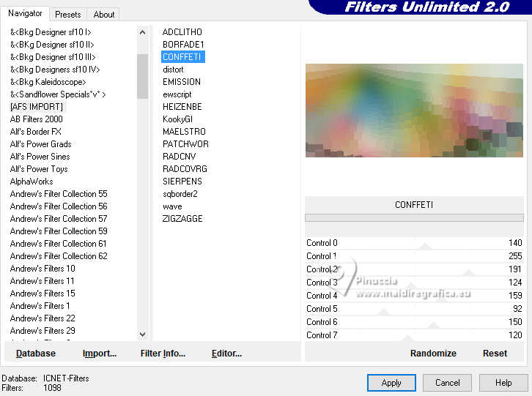Viewport: 532px width, 396px height.
Task: Select the ZIGZAGGE filter
Action: (182, 219)
